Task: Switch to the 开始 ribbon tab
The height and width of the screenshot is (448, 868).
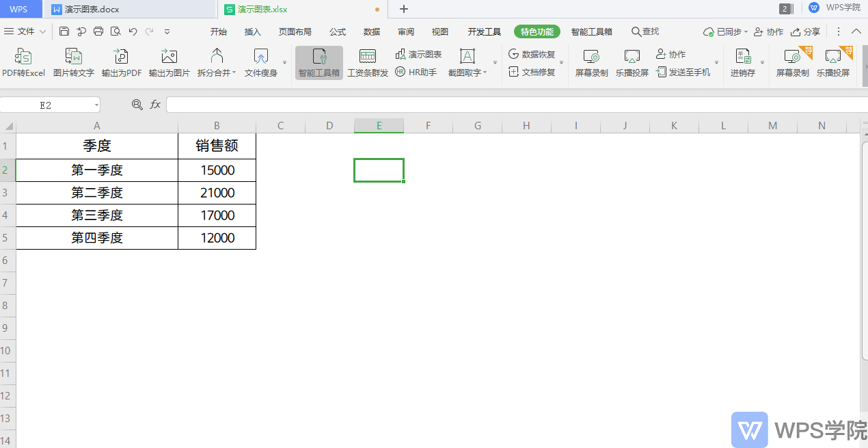Action: pos(219,31)
